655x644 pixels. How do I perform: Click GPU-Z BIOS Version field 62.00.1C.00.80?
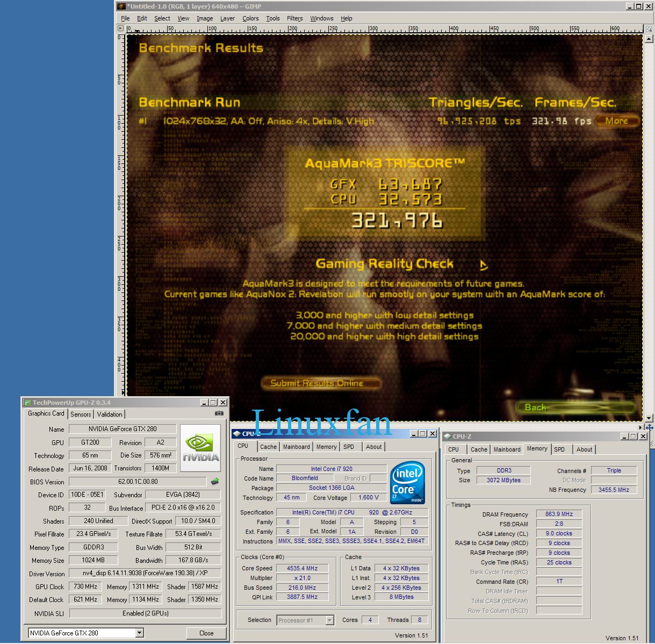tap(138, 482)
